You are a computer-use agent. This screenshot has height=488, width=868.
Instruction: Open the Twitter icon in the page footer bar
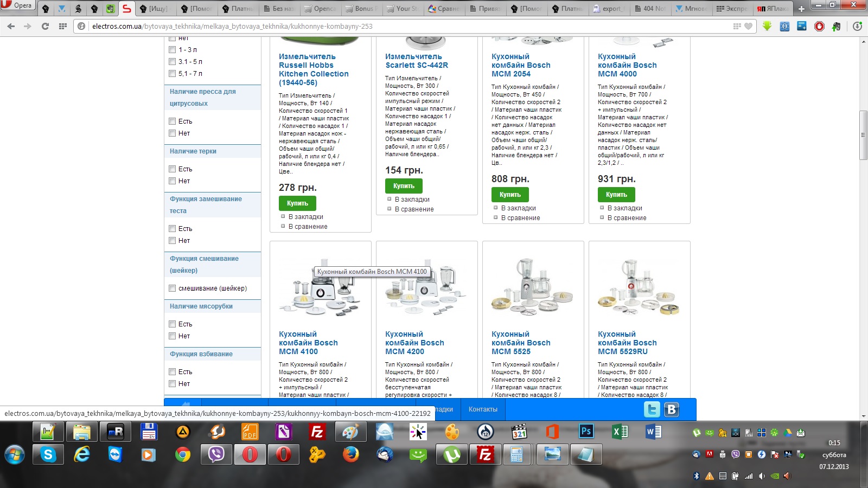(652, 409)
